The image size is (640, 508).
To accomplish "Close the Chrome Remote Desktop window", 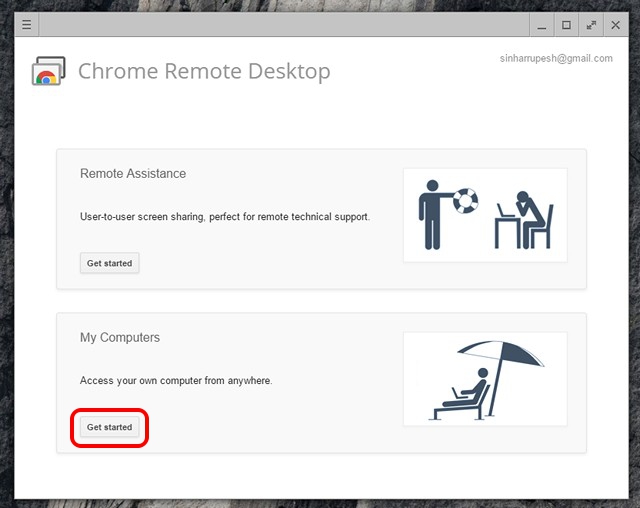I will click(x=615, y=25).
